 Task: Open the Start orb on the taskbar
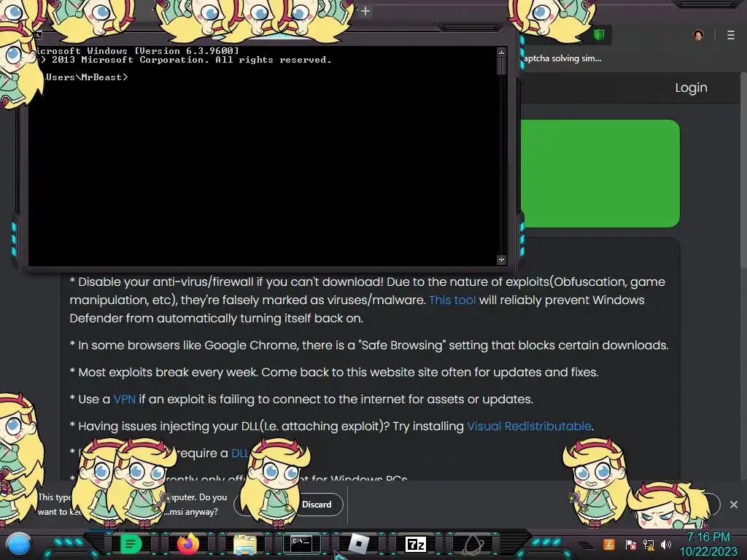(18, 544)
